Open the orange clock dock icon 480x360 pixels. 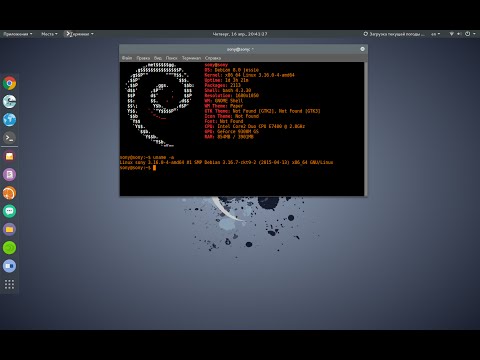pos(9,193)
